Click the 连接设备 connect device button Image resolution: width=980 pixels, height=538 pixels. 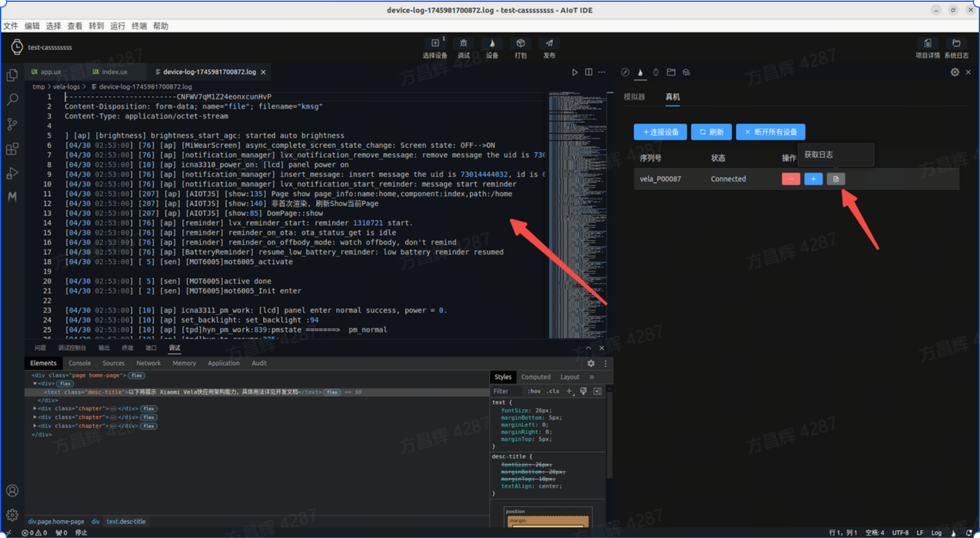point(660,132)
